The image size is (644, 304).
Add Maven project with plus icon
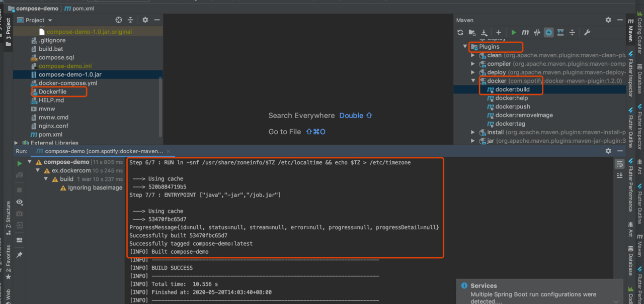[499, 33]
